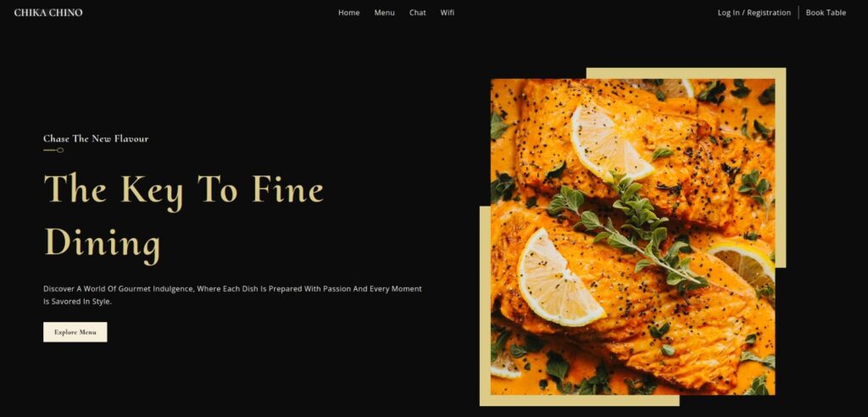Open Log In / Registration

click(x=754, y=13)
